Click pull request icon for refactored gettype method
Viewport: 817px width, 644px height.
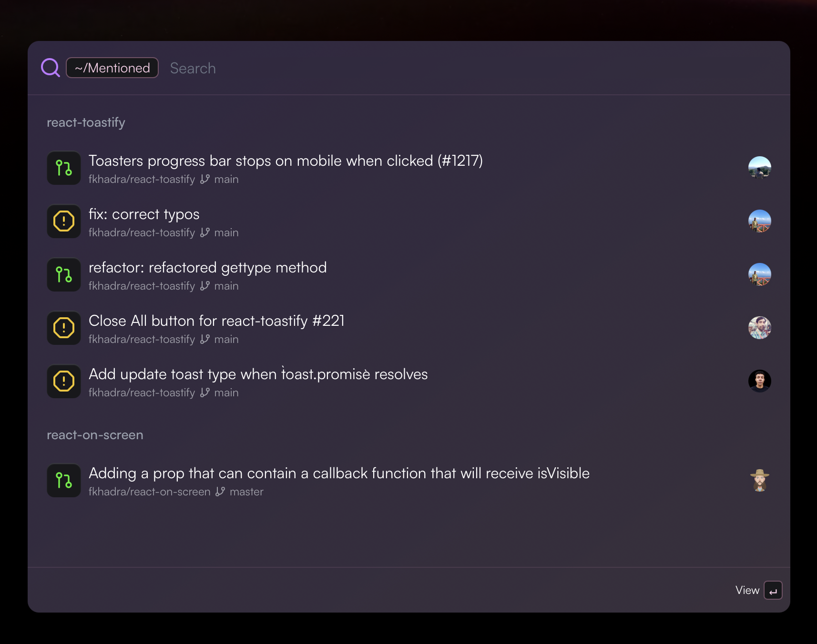[x=64, y=275]
